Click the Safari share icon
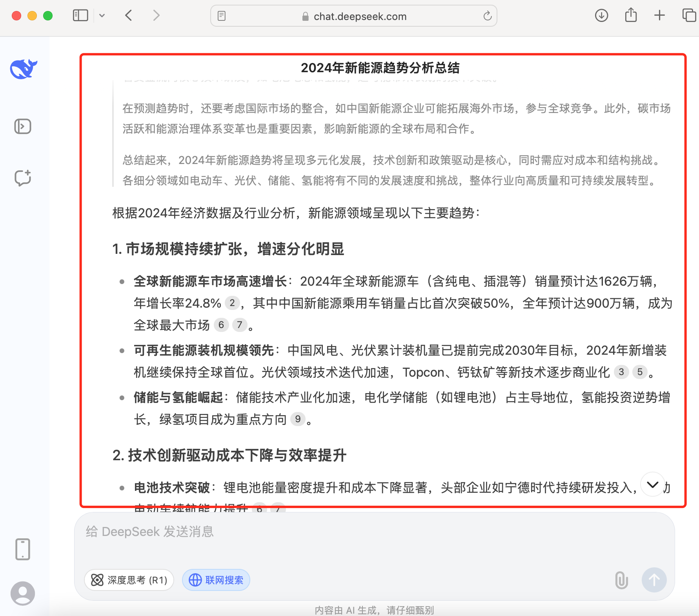 pyautogui.click(x=631, y=15)
